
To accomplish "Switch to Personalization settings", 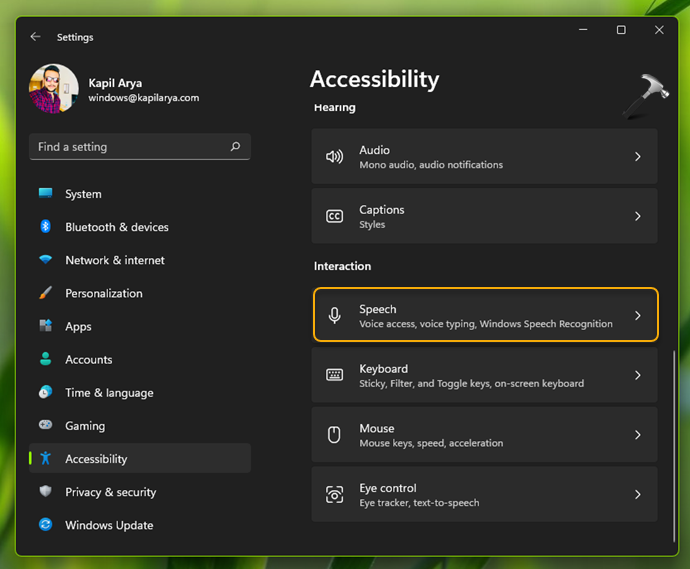I will (x=104, y=293).
